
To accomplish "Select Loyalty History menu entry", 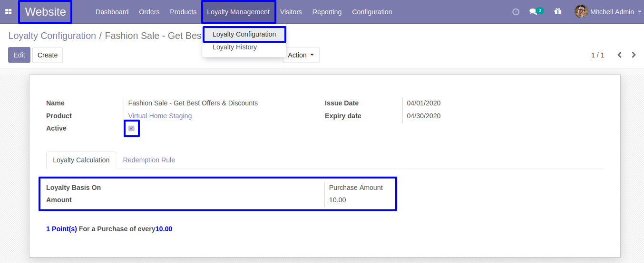I will coord(234,47).
